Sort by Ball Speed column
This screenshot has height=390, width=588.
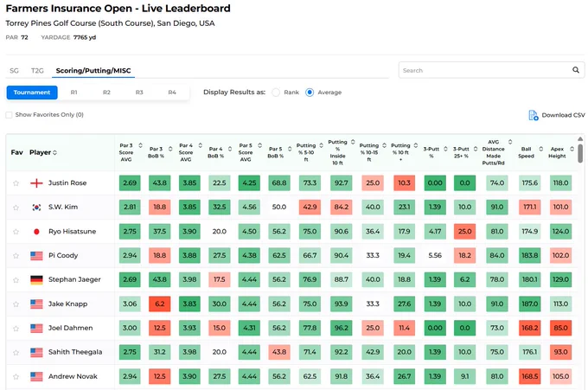tap(540, 149)
